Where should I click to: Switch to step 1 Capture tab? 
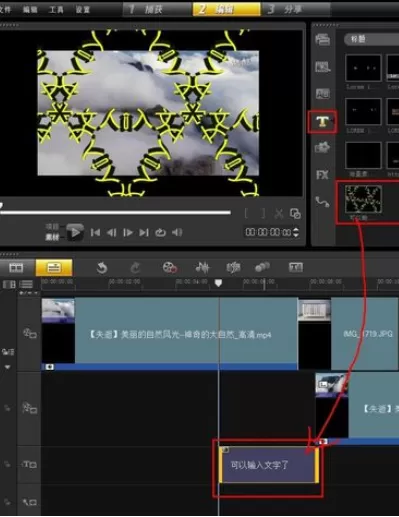[x=157, y=9]
